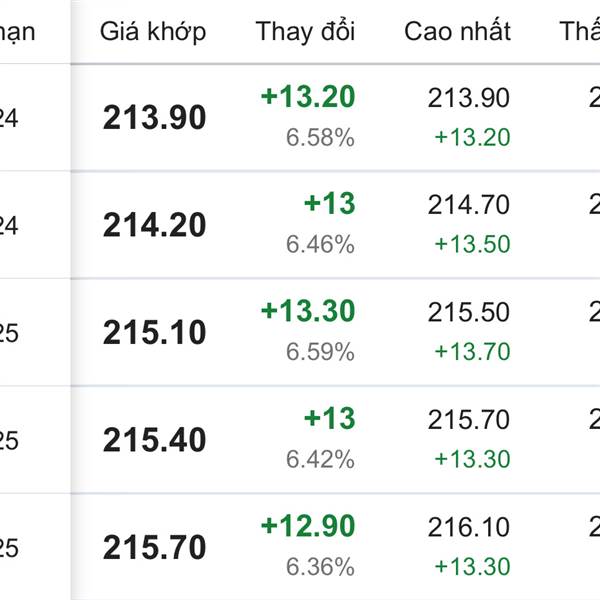The height and width of the screenshot is (600, 600).
Task: Click the 215.50 highest price
Action: click(469, 312)
